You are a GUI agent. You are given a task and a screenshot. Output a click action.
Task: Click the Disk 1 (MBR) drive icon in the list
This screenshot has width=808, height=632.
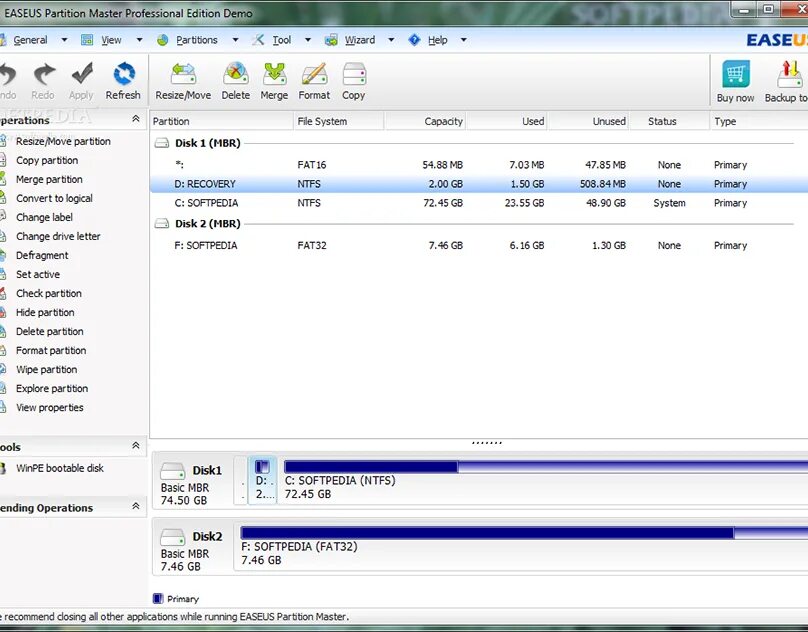(x=162, y=143)
